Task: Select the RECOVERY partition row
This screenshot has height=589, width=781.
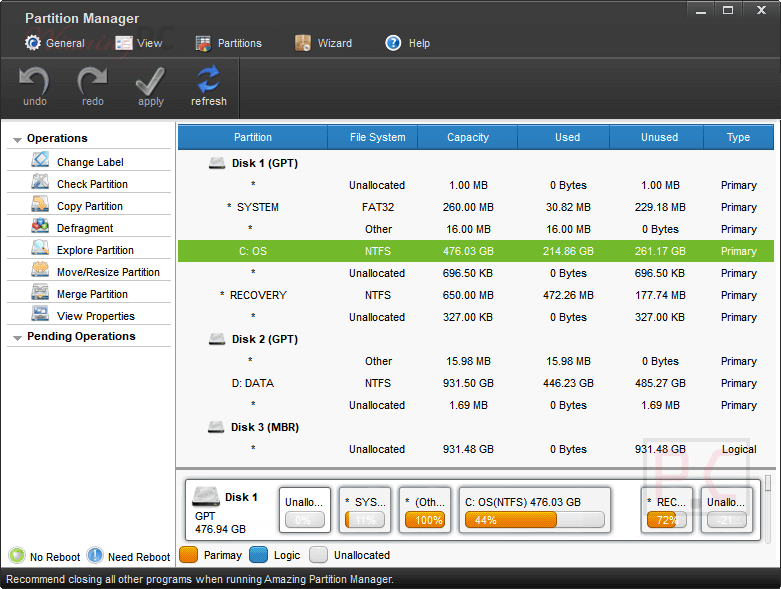Action: [x=476, y=295]
